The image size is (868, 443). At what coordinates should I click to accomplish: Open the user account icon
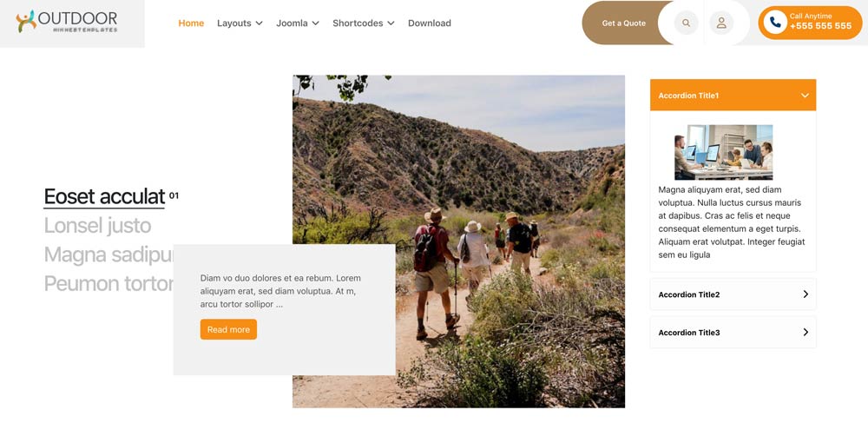click(721, 23)
